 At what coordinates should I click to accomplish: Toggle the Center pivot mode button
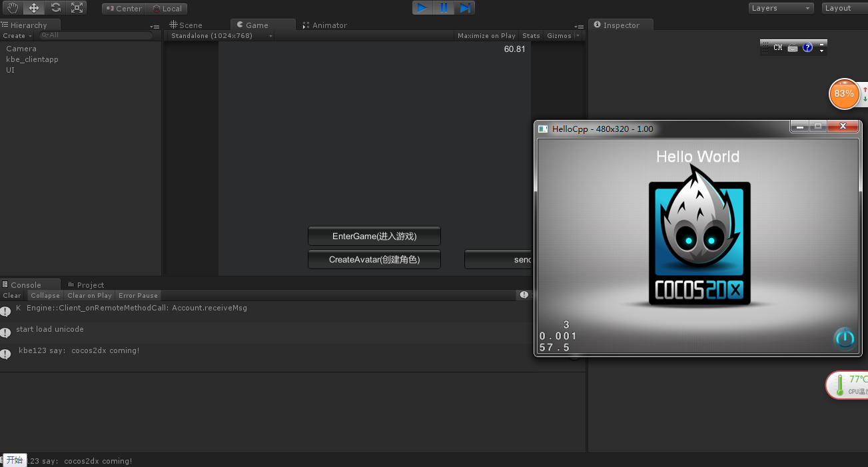[x=123, y=9]
